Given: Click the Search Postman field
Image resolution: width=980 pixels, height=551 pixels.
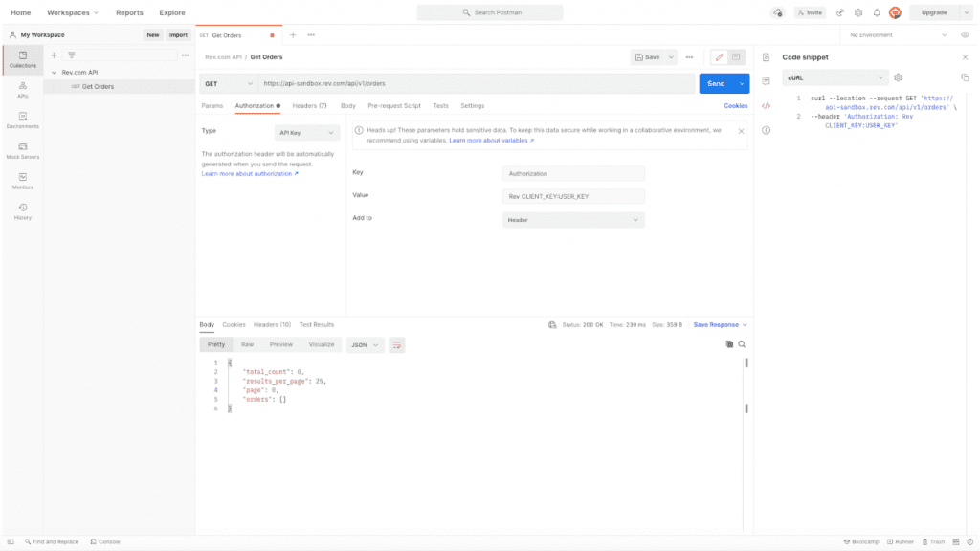Looking at the screenshot, I should [490, 12].
